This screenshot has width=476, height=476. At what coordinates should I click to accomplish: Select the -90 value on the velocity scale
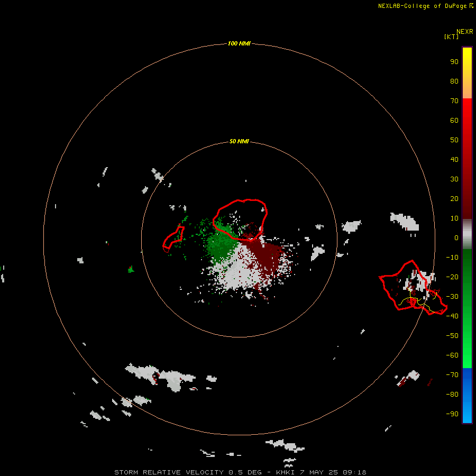pos(452,414)
